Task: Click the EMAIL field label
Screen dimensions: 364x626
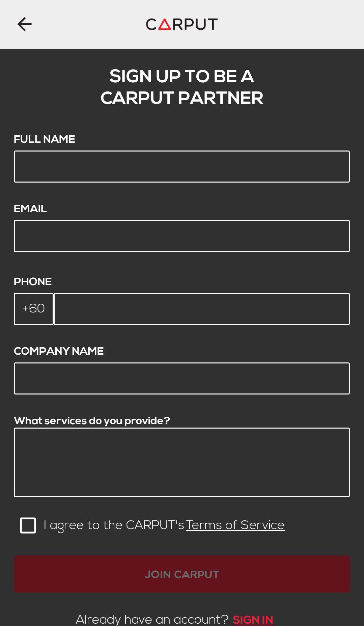Action: [30, 209]
